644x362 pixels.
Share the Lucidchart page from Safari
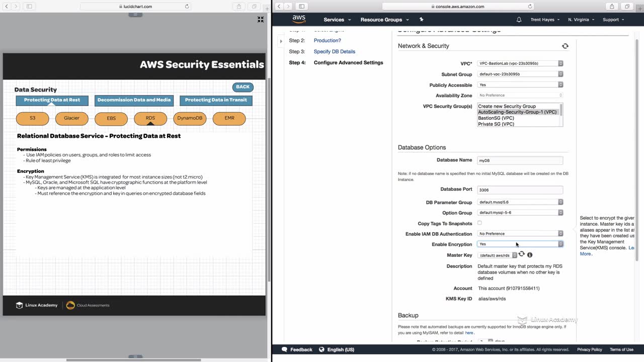[239, 7]
